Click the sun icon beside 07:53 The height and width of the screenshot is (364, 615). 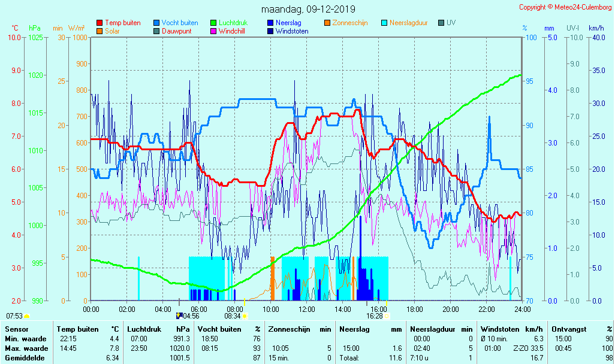(27, 316)
